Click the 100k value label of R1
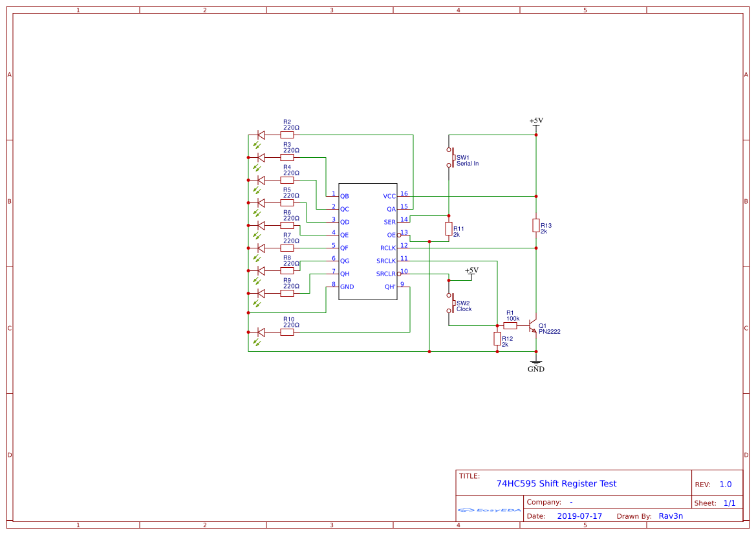The image size is (756, 535). [513, 319]
